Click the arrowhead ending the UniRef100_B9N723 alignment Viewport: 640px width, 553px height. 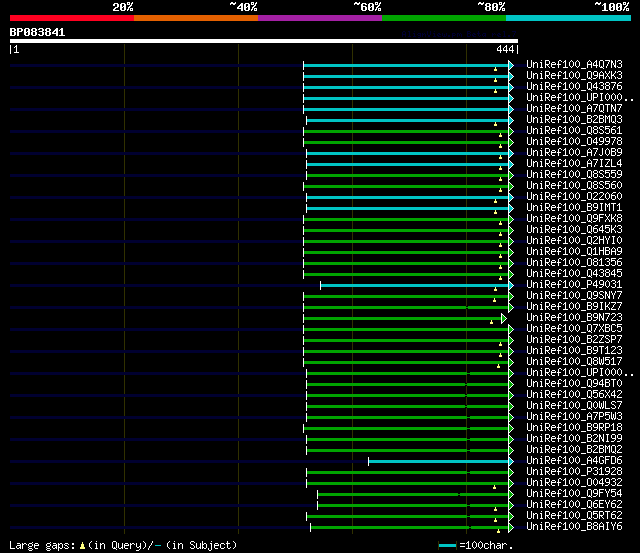coord(504,317)
